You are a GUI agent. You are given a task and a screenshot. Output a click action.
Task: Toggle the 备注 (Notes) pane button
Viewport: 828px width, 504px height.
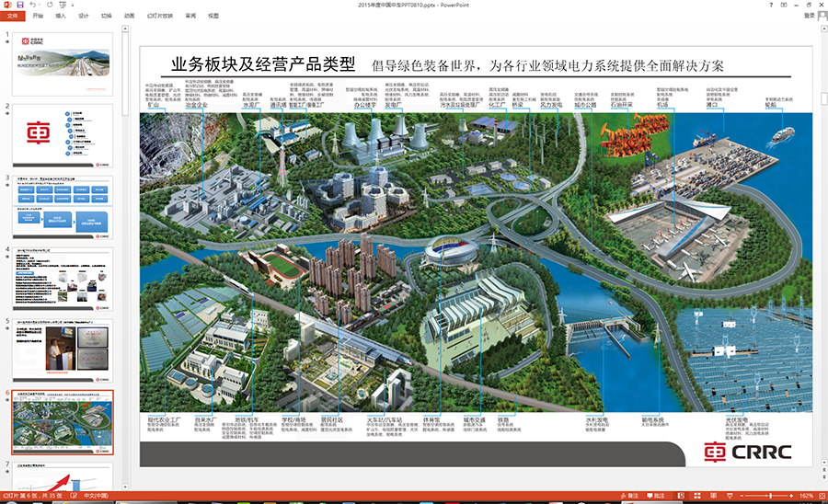point(629,496)
